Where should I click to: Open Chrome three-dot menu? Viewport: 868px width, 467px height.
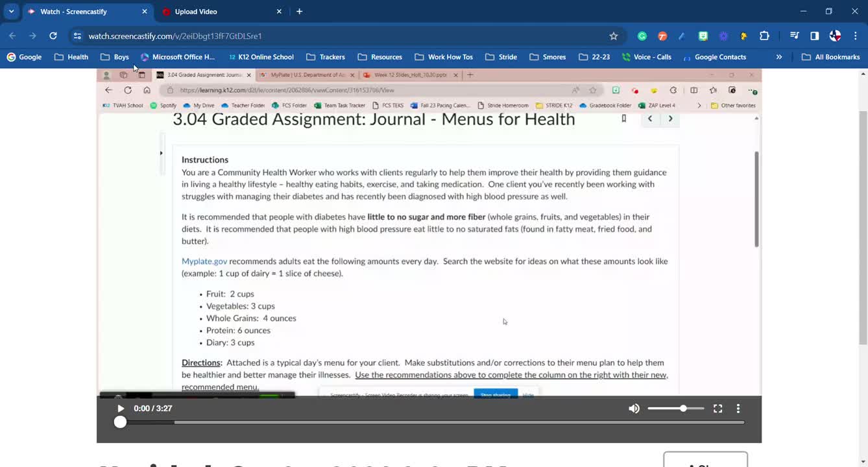(x=856, y=36)
